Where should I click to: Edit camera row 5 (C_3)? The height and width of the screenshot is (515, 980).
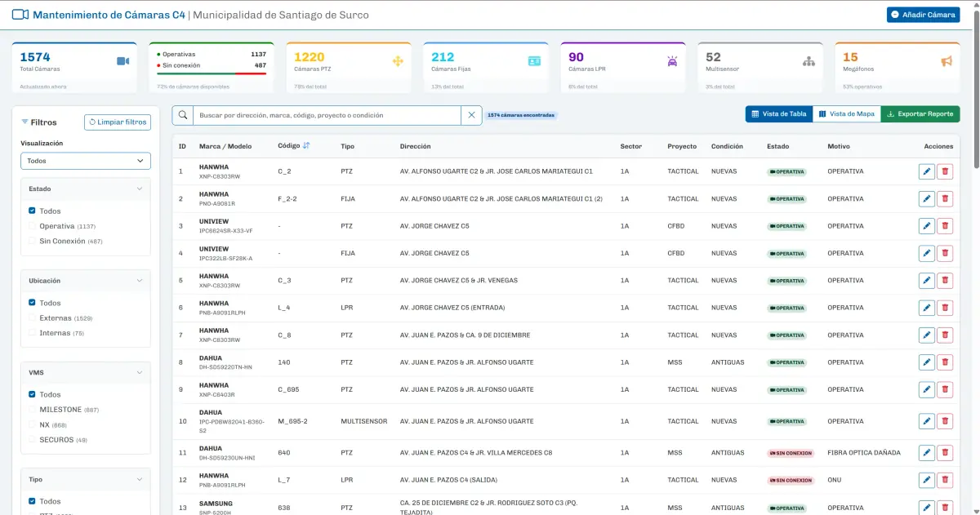pyautogui.click(x=926, y=281)
